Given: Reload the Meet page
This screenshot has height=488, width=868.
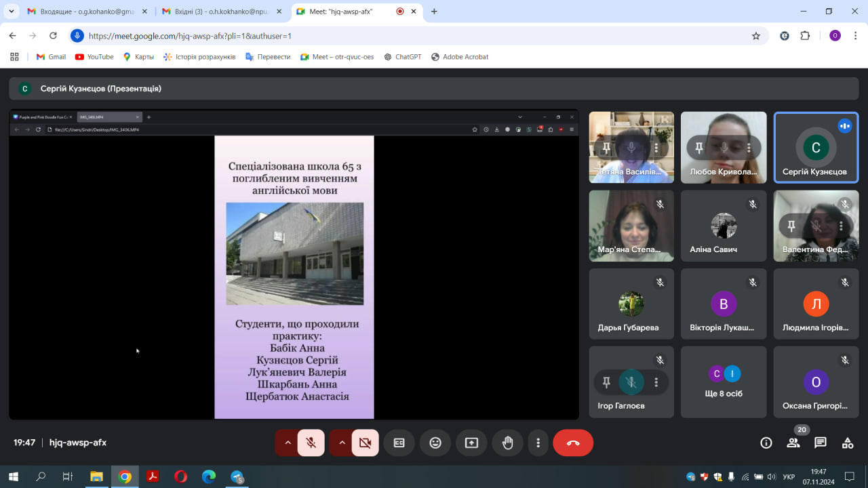Looking at the screenshot, I should pyautogui.click(x=53, y=36).
